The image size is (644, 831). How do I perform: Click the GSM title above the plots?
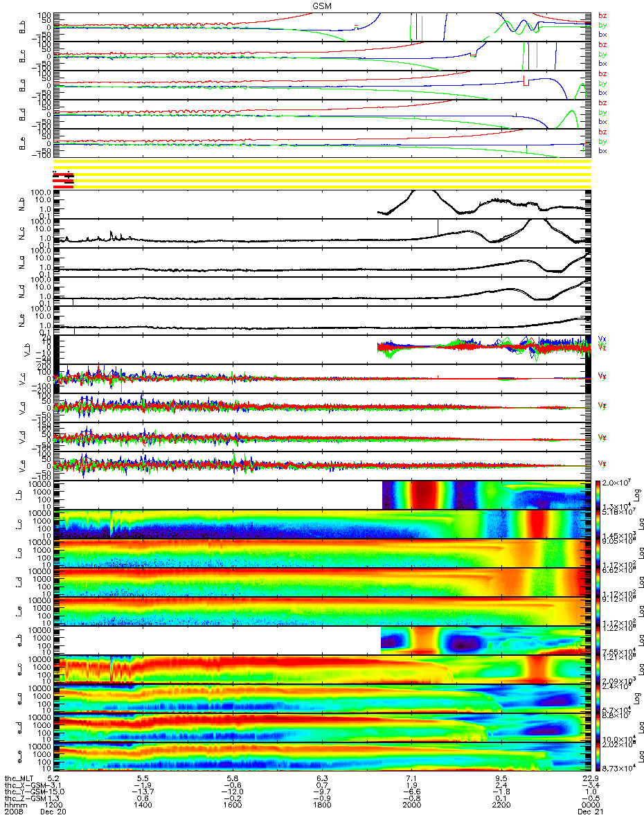pyautogui.click(x=321, y=5)
